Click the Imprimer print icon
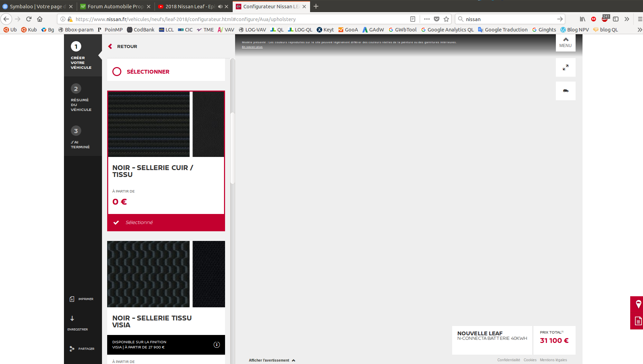Image resolution: width=643 pixels, height=364 pixels. 72,299
